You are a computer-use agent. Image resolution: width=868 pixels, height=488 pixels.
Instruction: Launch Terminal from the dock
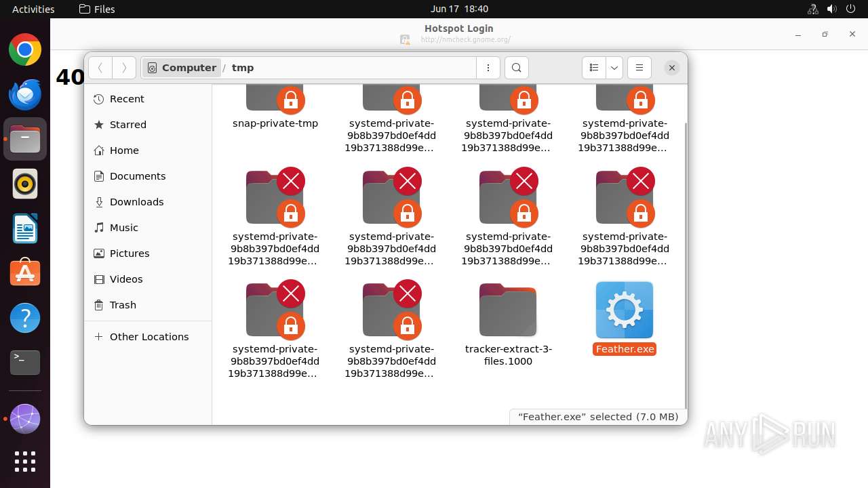[x=25, y=363]
